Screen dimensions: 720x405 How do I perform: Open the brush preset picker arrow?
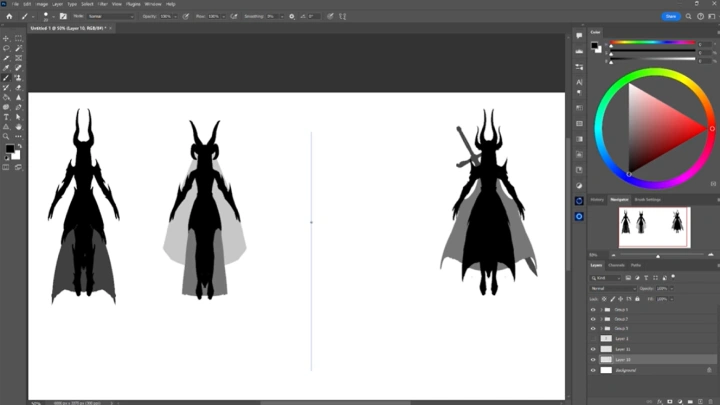53,17
